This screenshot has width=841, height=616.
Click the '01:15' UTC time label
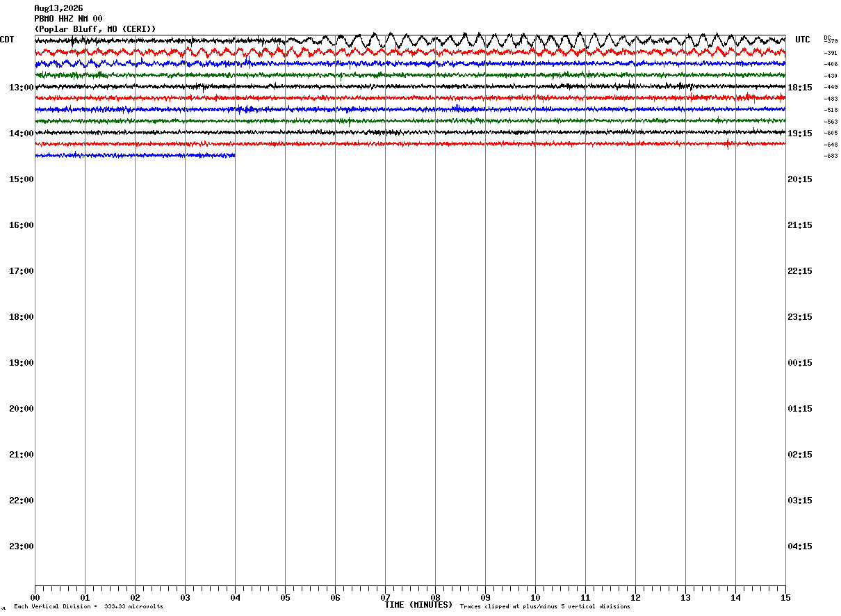pos(800,409)
